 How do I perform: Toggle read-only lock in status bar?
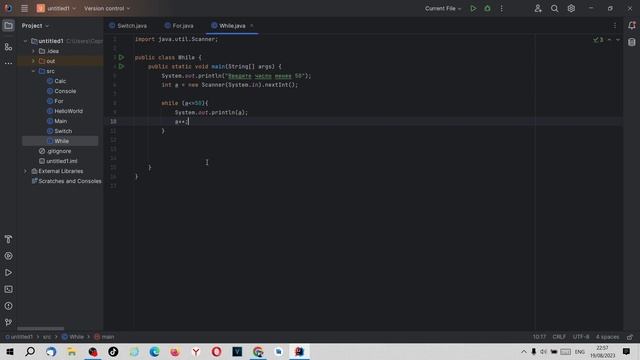(x=630, y=337)
